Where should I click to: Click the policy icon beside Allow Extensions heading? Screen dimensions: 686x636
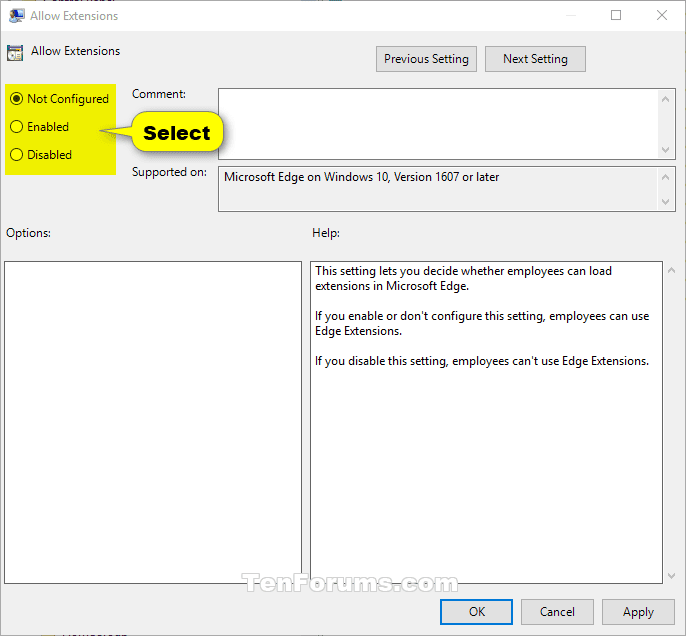coord(15,53)
